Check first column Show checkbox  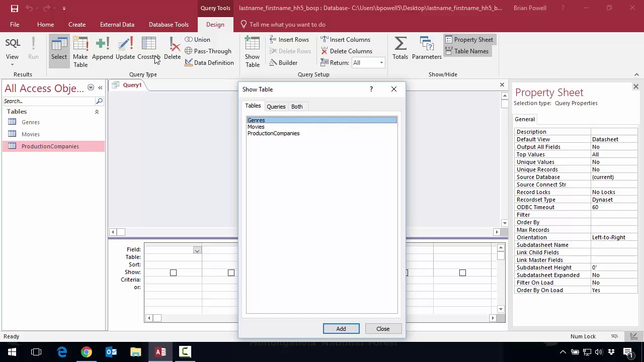(x=173, y=273)
